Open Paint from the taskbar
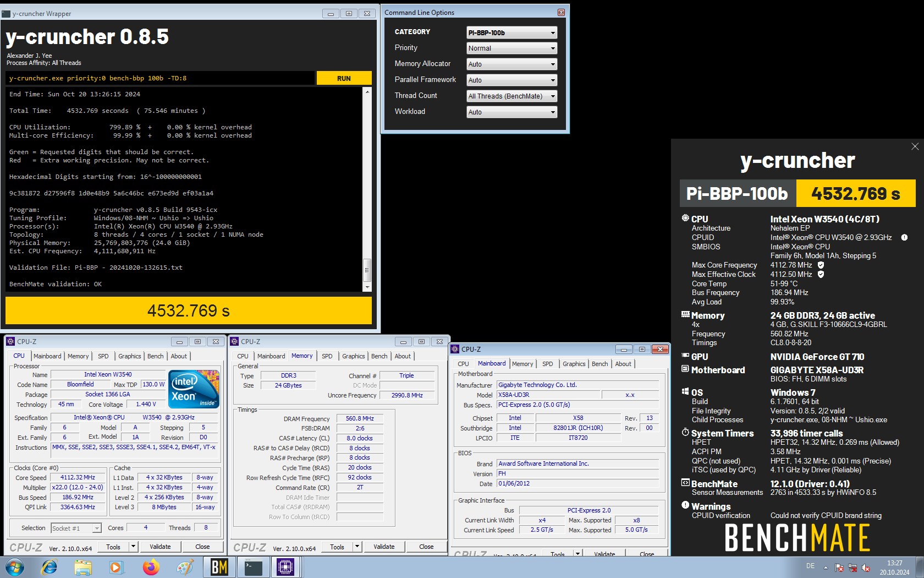The height and width of the screenshot is (578, 924). click(185, 567)
